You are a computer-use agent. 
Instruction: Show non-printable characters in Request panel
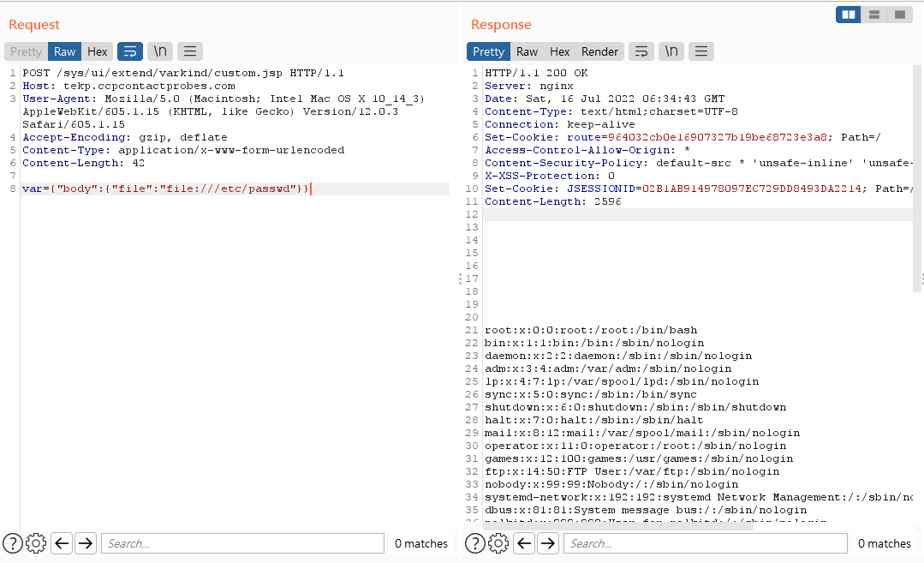tap(160, 51)
